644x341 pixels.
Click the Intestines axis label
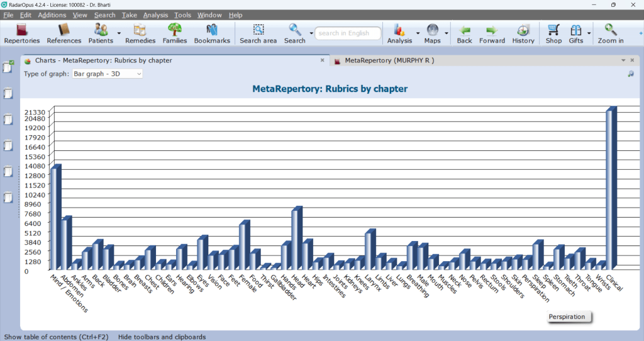pos(335,286)
